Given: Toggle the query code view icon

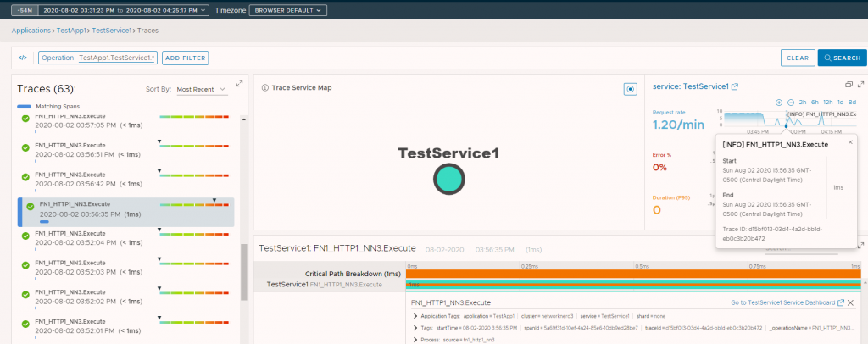Looking at the screenshot, I should click(23, 58).
